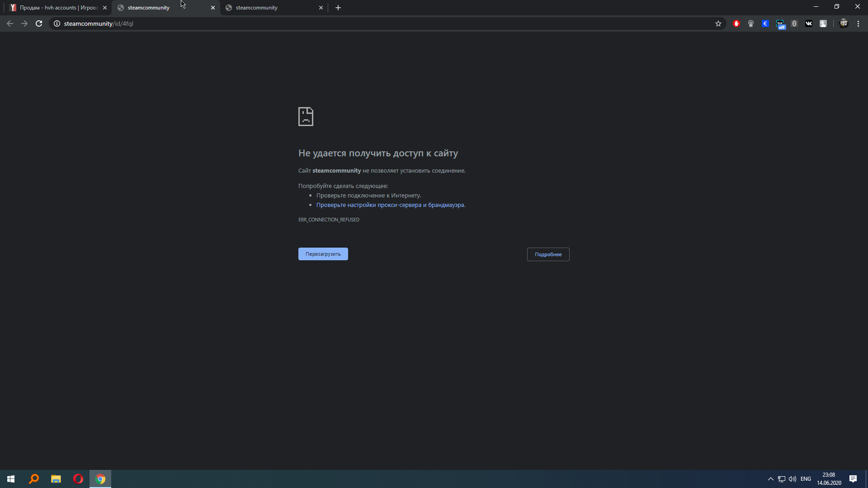Open the Chrome profile avatar
The width and height of the screenshot is (868, 488).
pyautogui.click(x=844, y=23)
